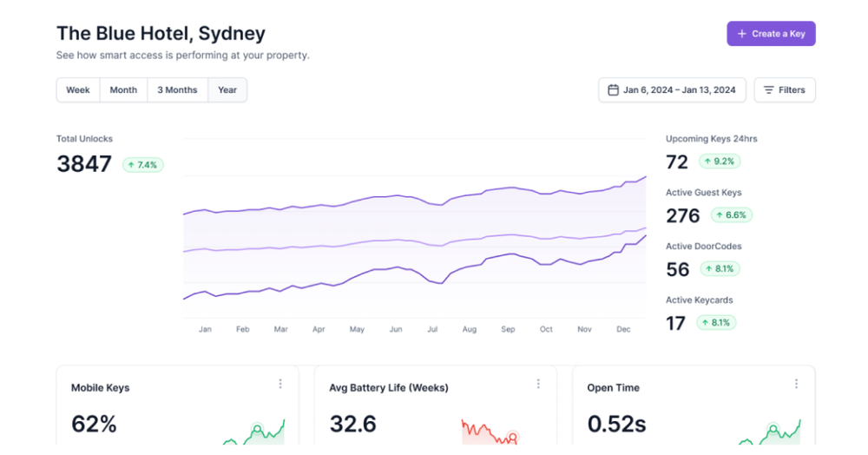
Task: Select the 3 Months time range
Action: coord(177,90)
